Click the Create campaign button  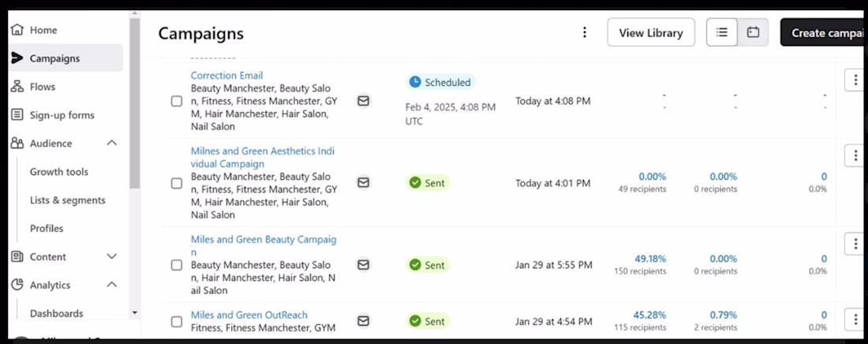tap(824, 32)
